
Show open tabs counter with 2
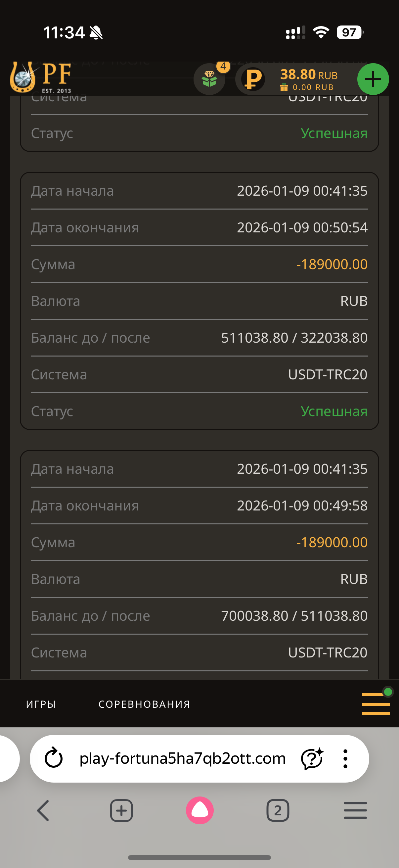(278, 810)
